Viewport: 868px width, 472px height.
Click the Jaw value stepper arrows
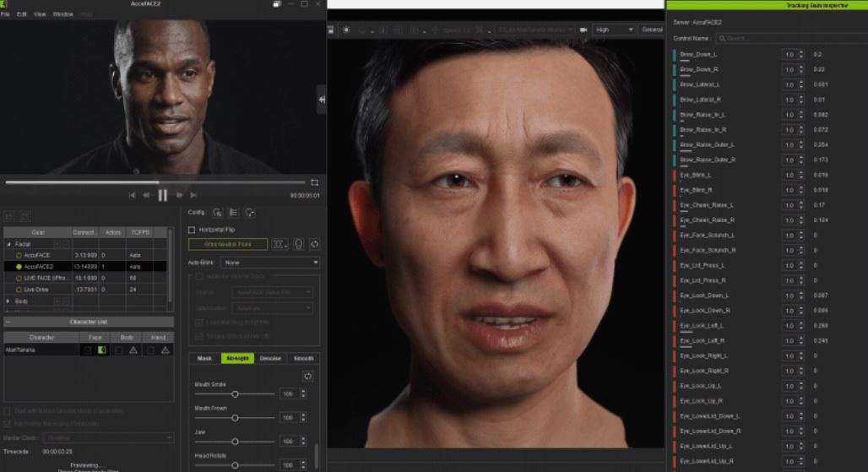[303, 442]
